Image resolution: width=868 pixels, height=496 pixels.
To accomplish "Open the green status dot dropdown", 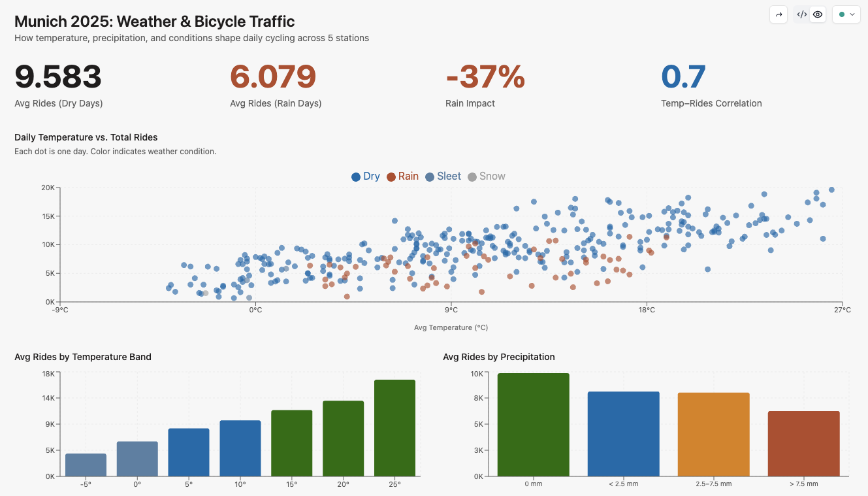I will click(846, 14).
